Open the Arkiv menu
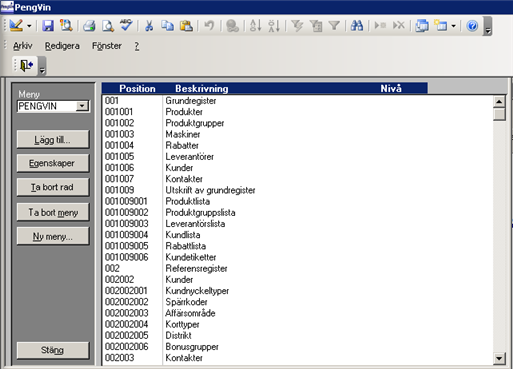 (x=23, y=46)
